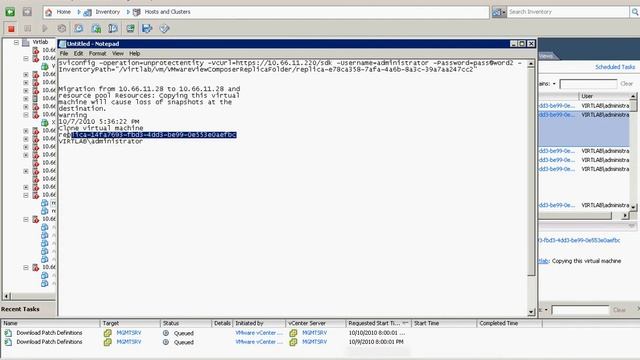The width and height of the screenshot is (640, 360).
Task: Go back with the green navigation arrow
Action: (10, 12)
